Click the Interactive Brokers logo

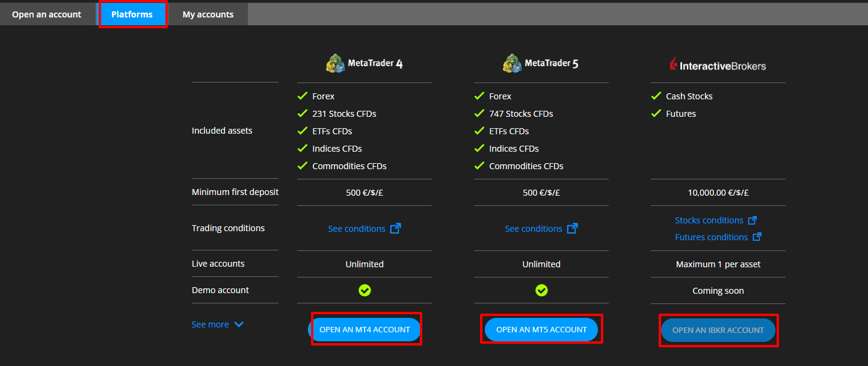coord(718,65)
